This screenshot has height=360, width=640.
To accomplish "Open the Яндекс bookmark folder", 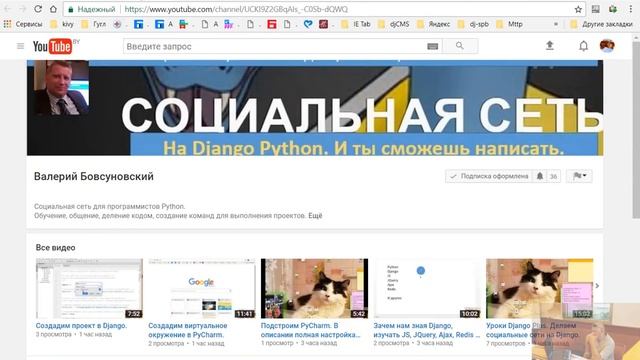I will [x=433, y=24].
